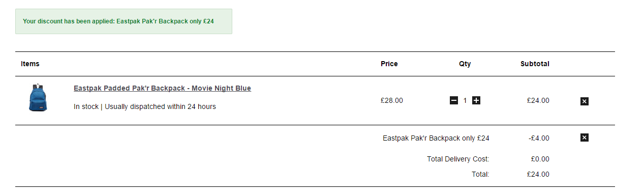Decrease backpack quantity with minus icon
The image size is (644, 192).
(454, 100)
